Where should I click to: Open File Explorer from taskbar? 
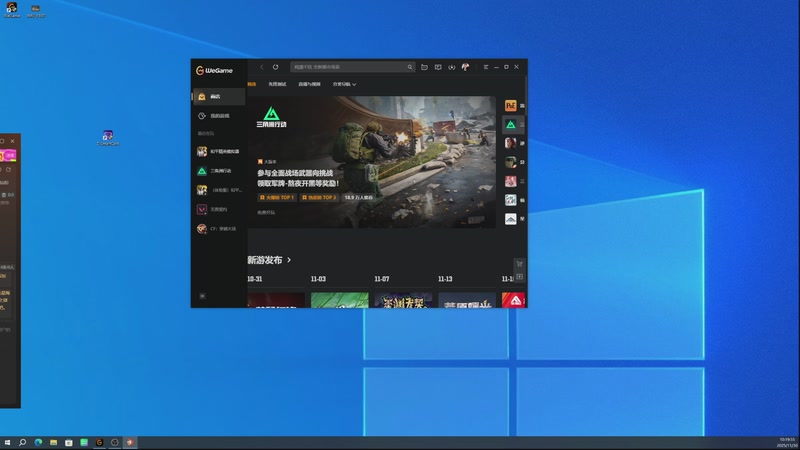tap(54, 442)
